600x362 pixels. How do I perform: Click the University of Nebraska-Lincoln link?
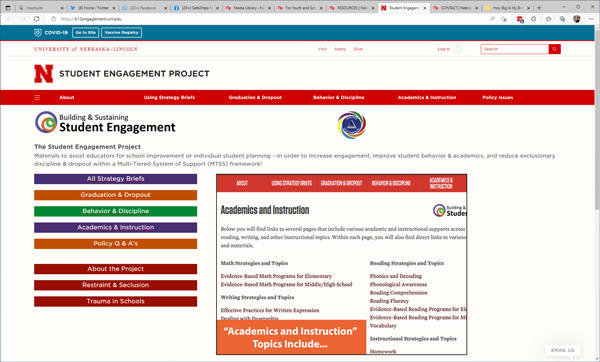tap(86, 49)
